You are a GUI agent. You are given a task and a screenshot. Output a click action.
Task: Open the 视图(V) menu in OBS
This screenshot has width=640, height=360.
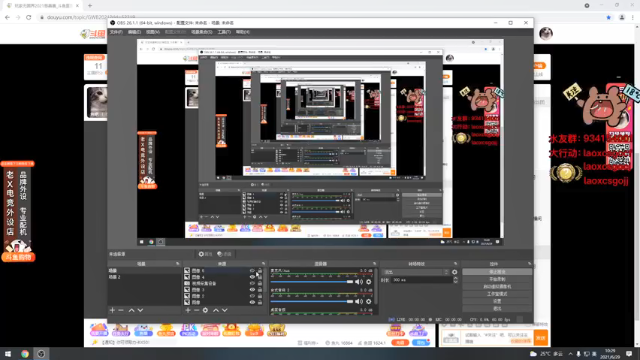point(153,32)
